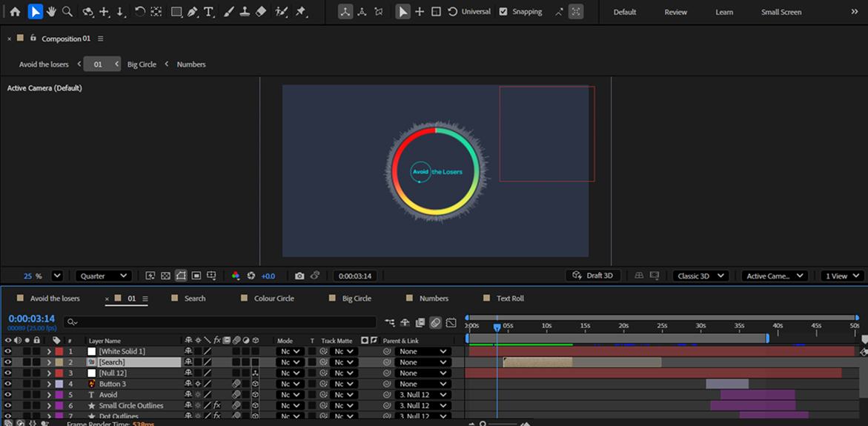The image size is (868, 426).
Task: Select the Pen tool
Action: coord(193,12)
